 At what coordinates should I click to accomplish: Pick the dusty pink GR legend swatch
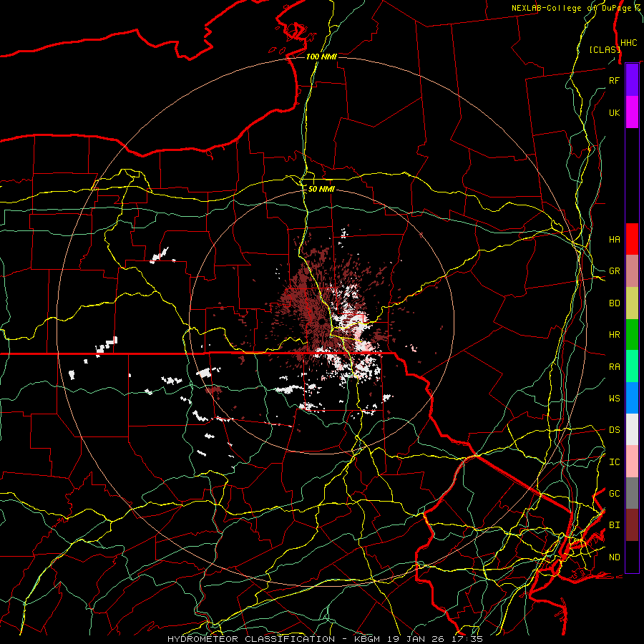pos(632,271)
